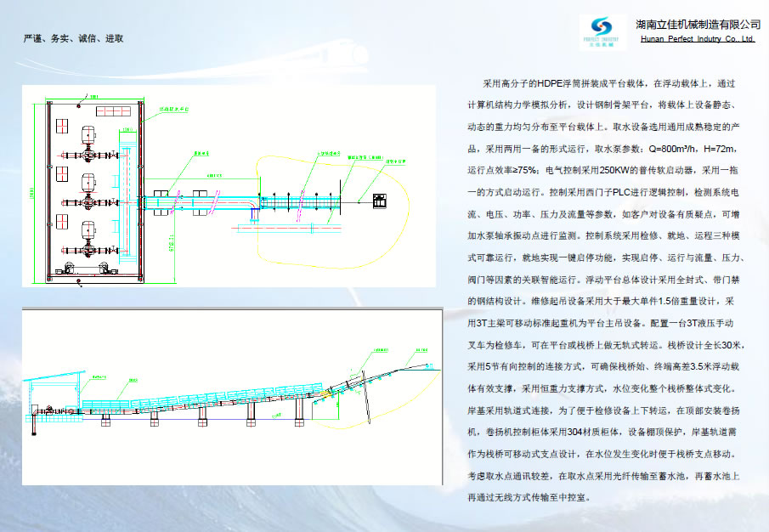The width and height of the screenshot is (769, 532).
Task: Select the Chinese company name 湖南立佳机械制造有限公司
Action: 698,23
